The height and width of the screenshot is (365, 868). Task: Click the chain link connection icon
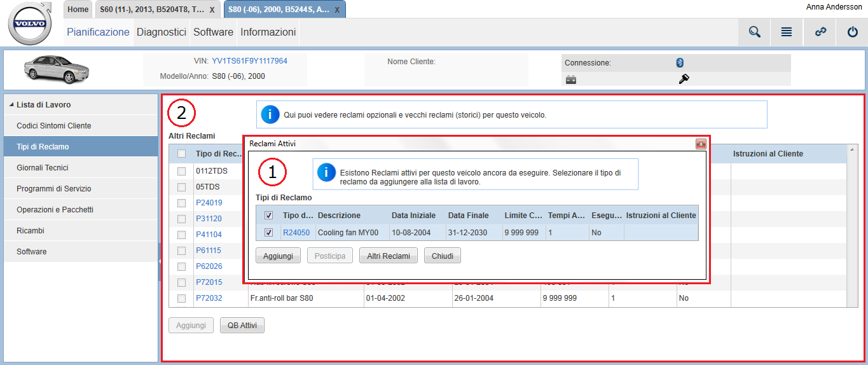point(820,32)
